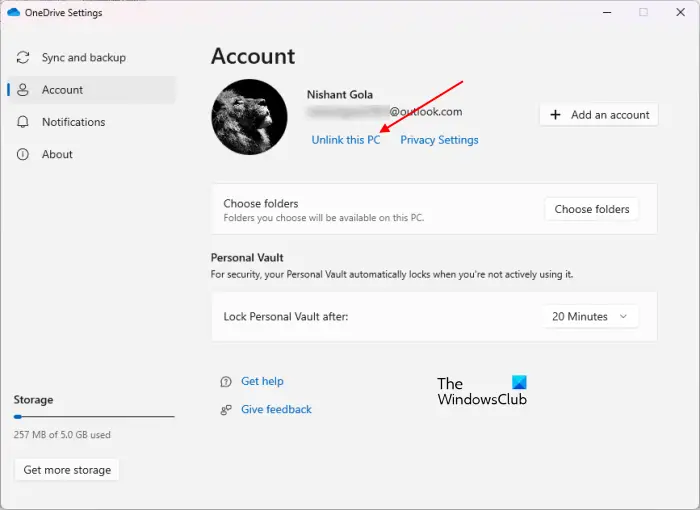Click the lion profile picture

tap(249, 117)
